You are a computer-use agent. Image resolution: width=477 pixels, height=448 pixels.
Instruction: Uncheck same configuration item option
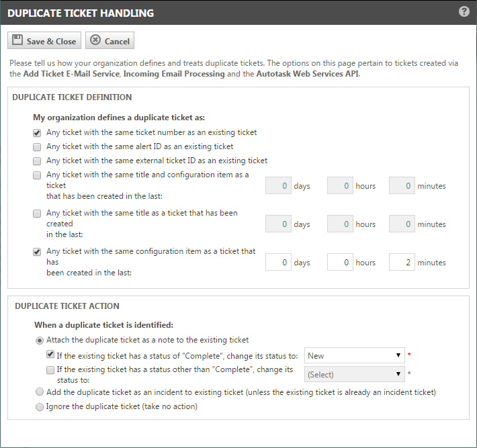(37, 252)
